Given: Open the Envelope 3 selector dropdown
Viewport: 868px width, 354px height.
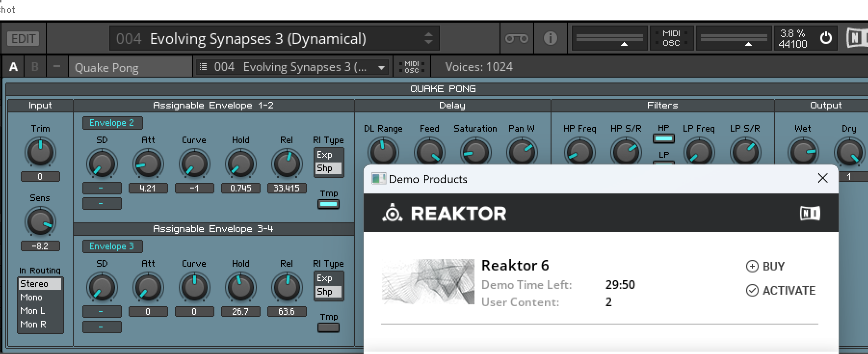Looking at the screenshot, I should coord(112,246).
